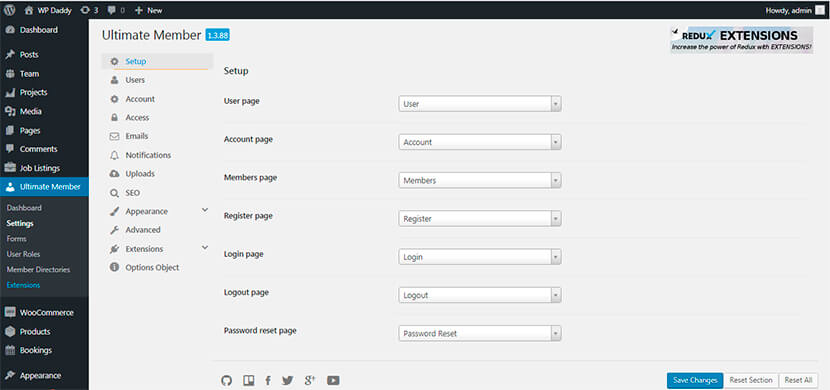Image resolution: width=830 pixels, height=390 pixels.
Task: Open the updates icon showing 3
Action: click(x=86, y=10)
